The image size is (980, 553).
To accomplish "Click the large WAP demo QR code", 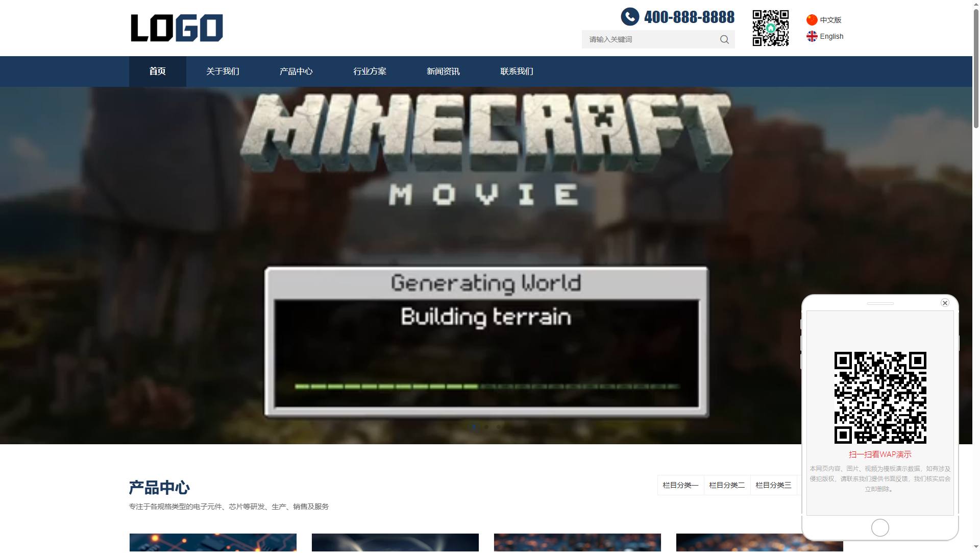I will pyautogui.click(x=880, y=398).
